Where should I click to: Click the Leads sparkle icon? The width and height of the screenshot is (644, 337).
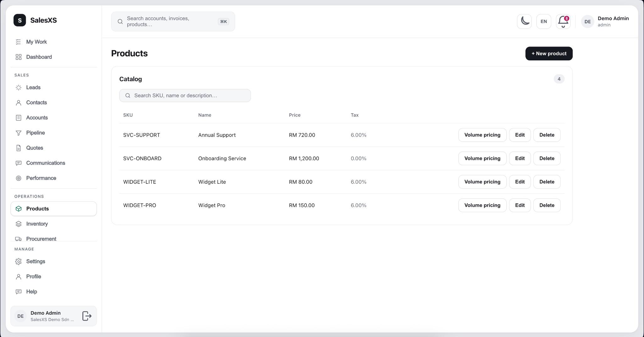(x=19, y=87)
